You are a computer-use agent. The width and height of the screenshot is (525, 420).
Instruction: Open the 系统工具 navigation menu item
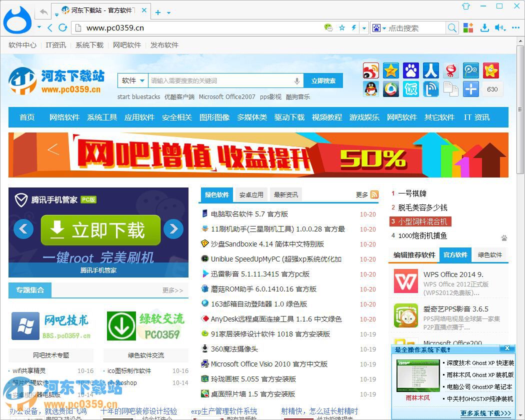pos(102,117)
